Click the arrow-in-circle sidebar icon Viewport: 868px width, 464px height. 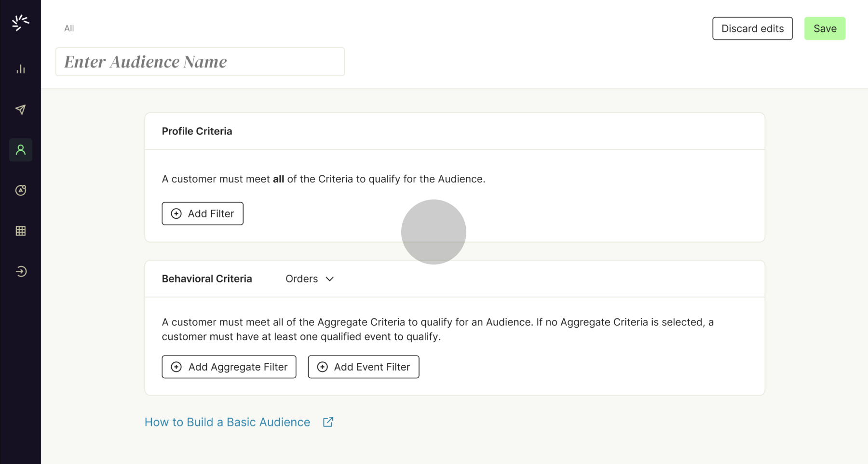click(x=21, y=271)
